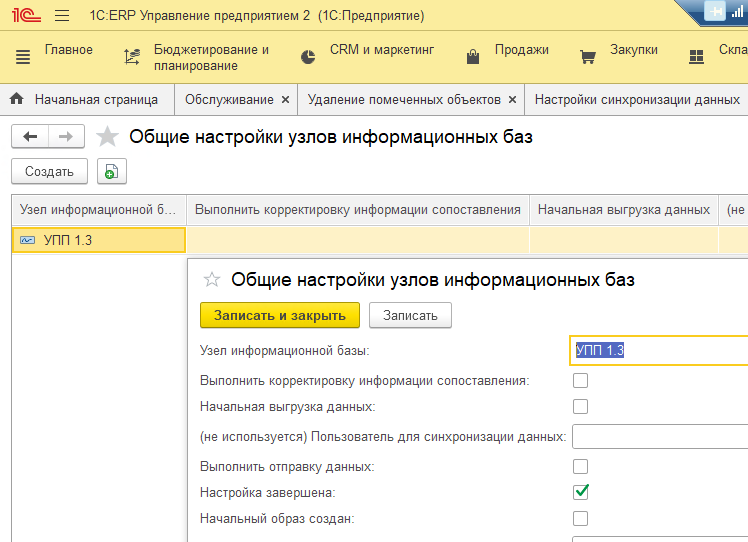Click Начальная выгрузка данных column header
This screenshot has height=542, width=748.
pos(623,209)
